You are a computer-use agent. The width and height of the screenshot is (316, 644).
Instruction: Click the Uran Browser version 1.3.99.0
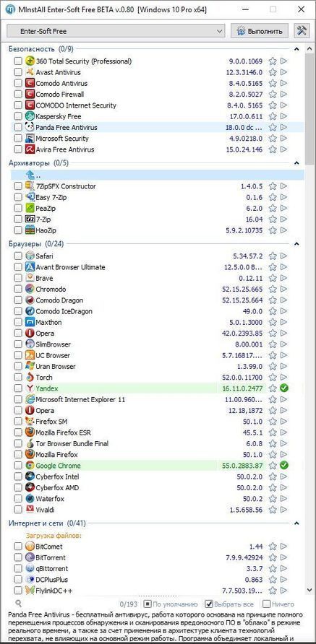click(249, 366)
